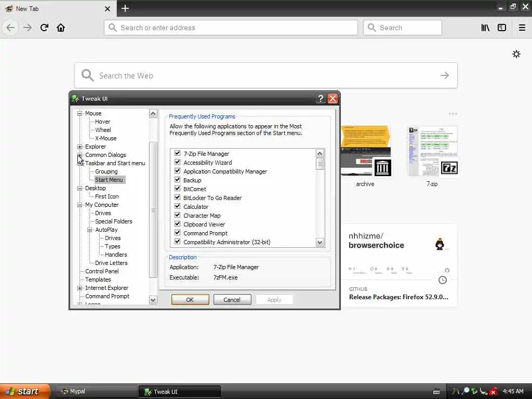Go forward with the browser forward arrow
Screen dimensions: 532x399
[x=28, y=28]
